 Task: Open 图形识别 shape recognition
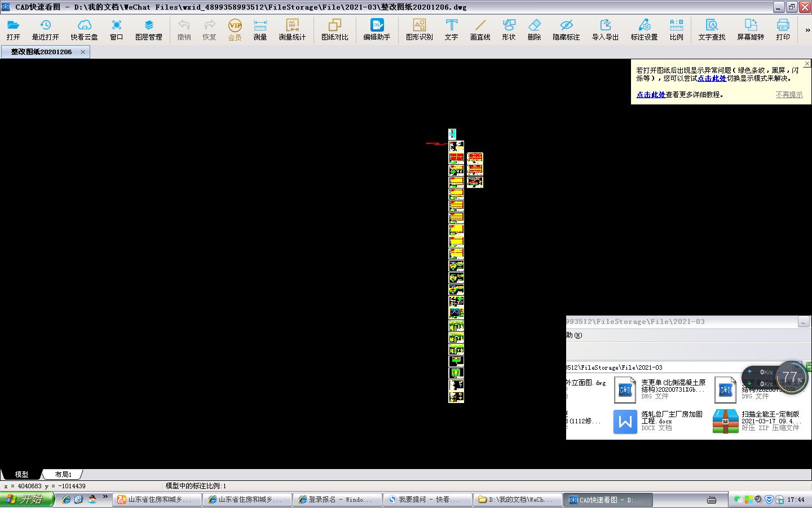coord(419,29)
